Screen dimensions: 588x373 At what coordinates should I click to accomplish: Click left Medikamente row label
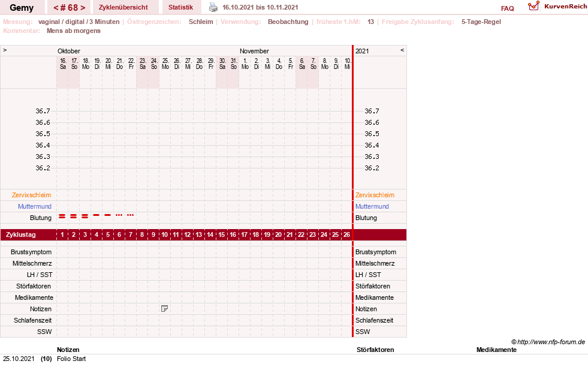coord(34,297)
